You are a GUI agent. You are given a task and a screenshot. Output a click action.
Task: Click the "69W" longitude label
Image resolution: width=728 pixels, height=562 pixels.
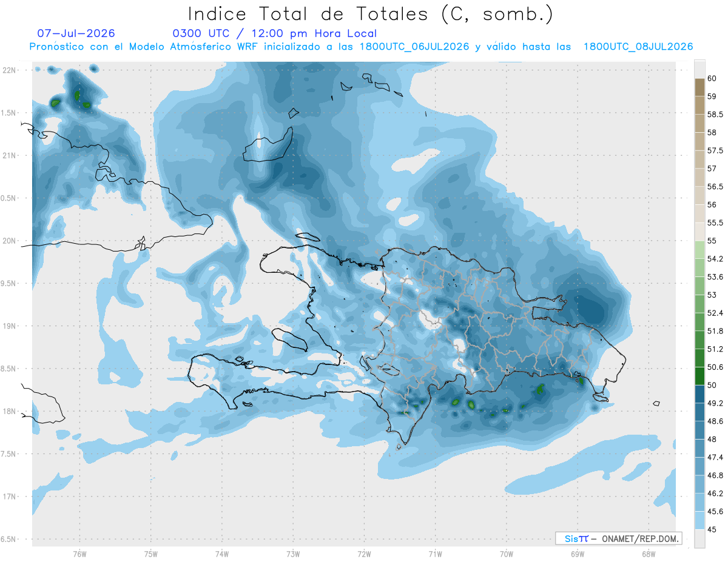578,554
